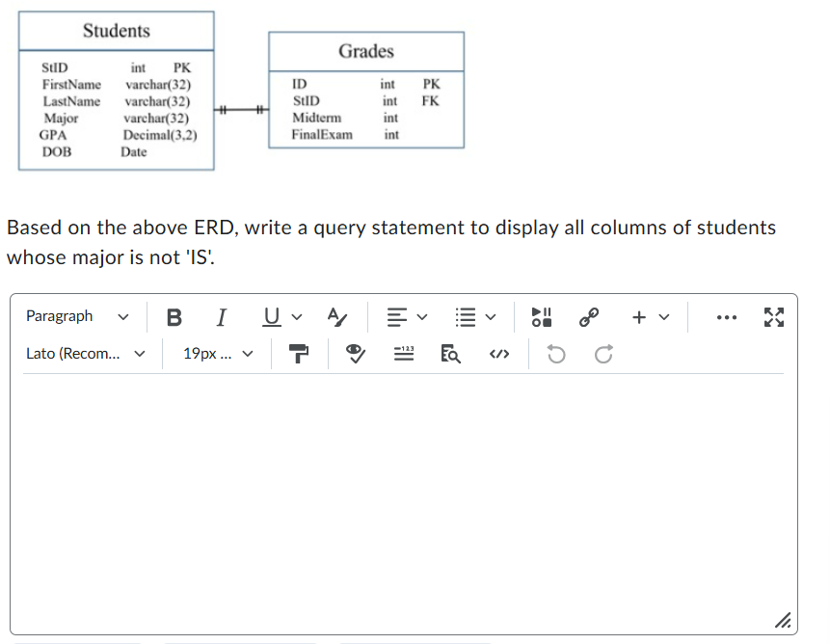Run the accessibility checker
This screenshot has width=830, height=644.
pyautogui.click(x=355, y=354)
